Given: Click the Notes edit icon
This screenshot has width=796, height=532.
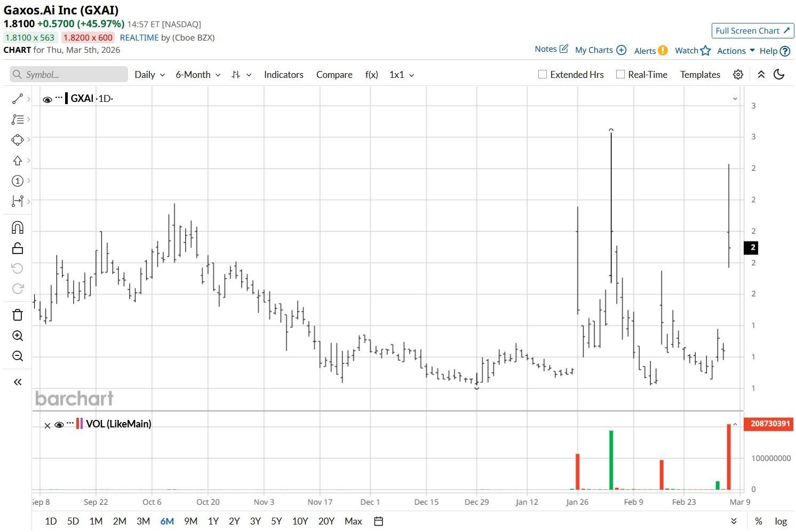Looking at the screenshot, I should tap(563, 49).
